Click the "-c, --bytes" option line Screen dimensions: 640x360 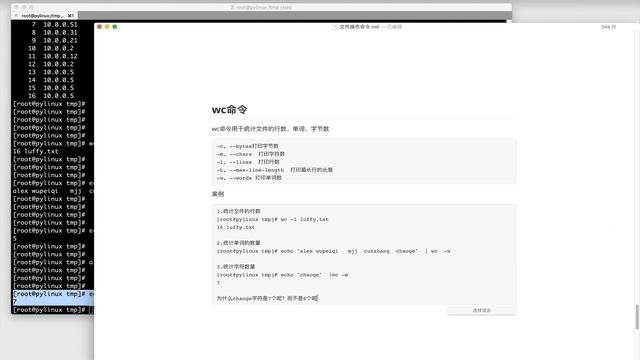point(247,146)
